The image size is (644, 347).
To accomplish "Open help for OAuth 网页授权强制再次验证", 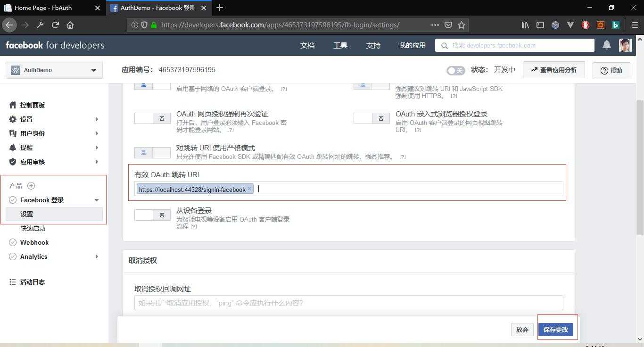I will (x=231, y=130).
